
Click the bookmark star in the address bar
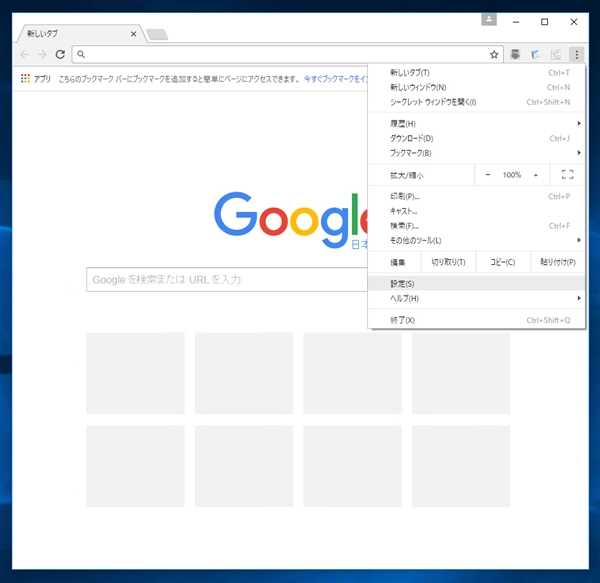(x=494, y=55)
